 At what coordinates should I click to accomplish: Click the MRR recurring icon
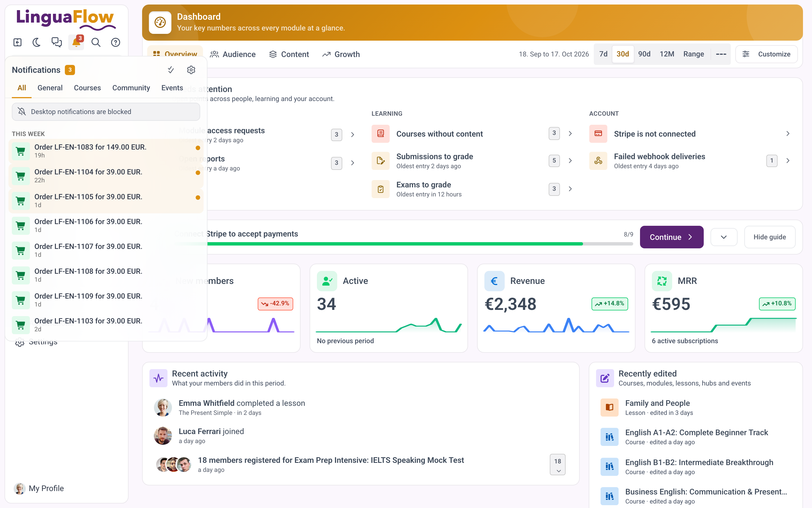662,281
